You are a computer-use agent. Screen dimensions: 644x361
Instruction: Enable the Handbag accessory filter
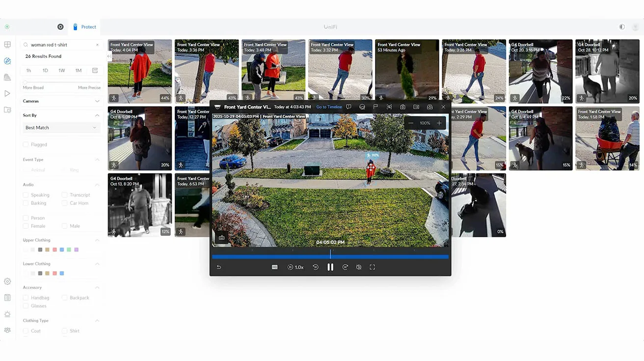[26, 298]
